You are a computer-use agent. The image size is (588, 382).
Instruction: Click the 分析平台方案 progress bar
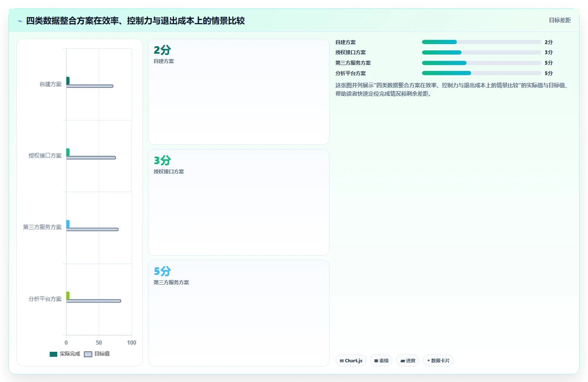(x=482, y=73)
